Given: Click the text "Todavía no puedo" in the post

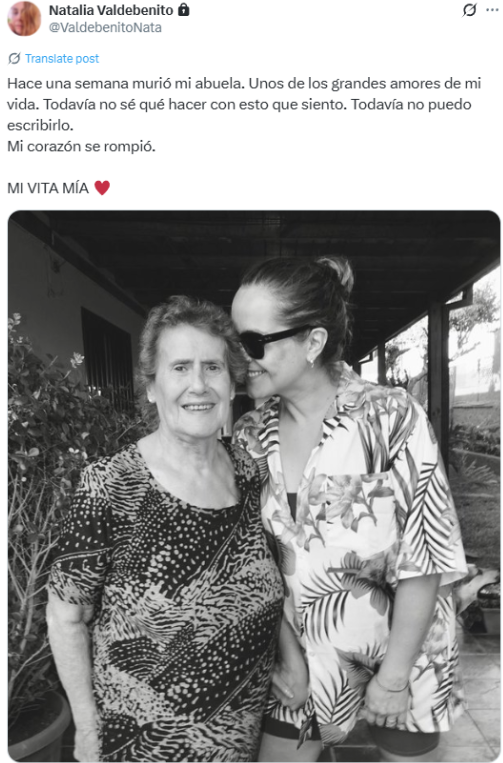Looking at the screenshot, I should click(x=411, y=104).
